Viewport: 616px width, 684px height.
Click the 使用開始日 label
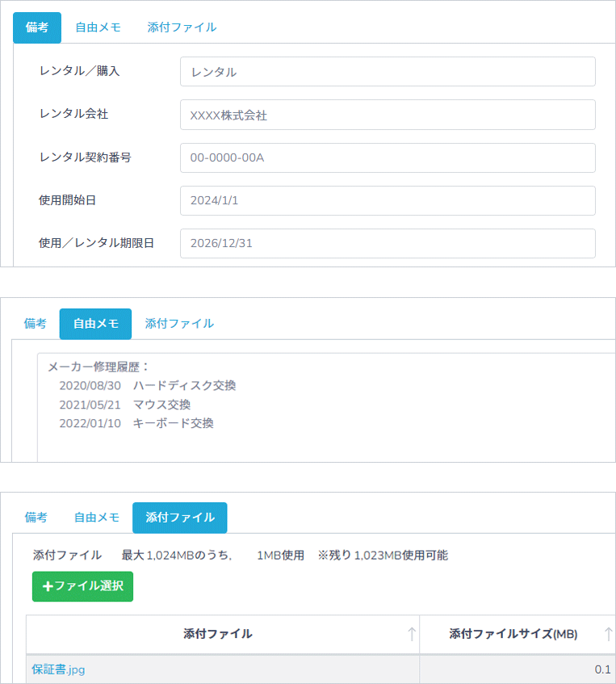[67, 200]
